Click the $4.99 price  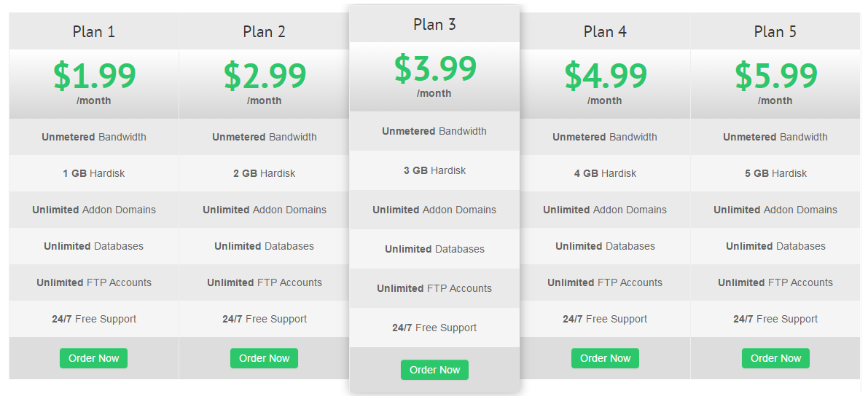click(606, 76)
